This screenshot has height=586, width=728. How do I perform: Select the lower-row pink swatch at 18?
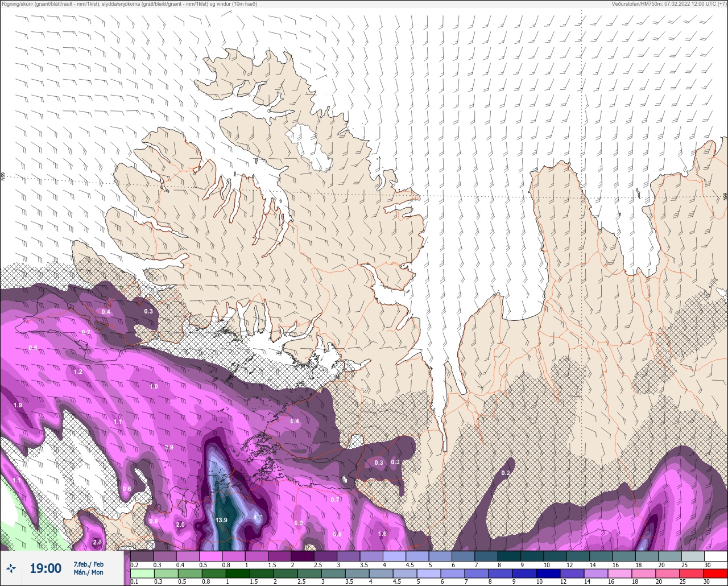tap(643, 573)
